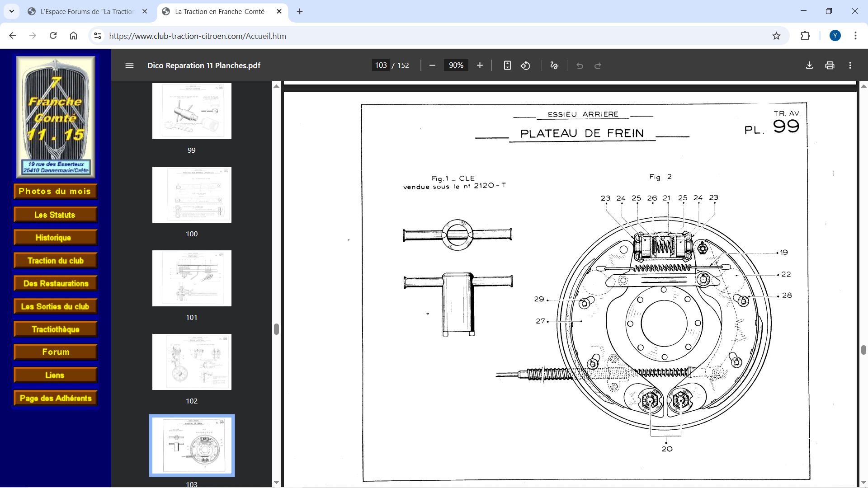Image resolution: width=868 pixels, height=488 pixels.
Task: Bookmark this page with the star icon
Action: (776, 36)
